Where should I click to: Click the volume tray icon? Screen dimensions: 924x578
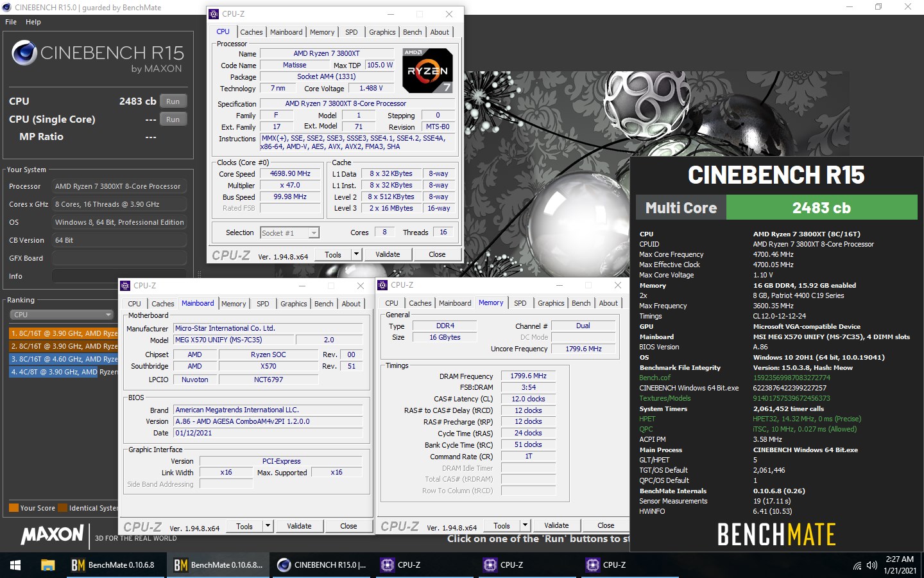point(871,566)
